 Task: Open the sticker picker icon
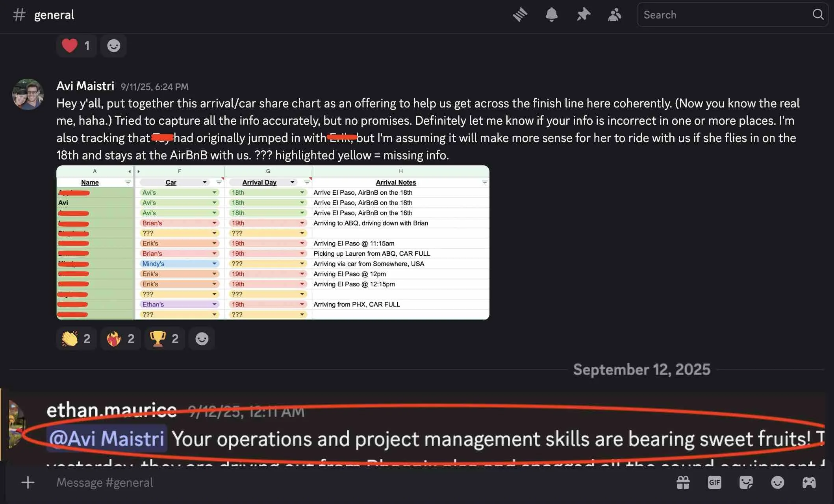tap(746, 482)
